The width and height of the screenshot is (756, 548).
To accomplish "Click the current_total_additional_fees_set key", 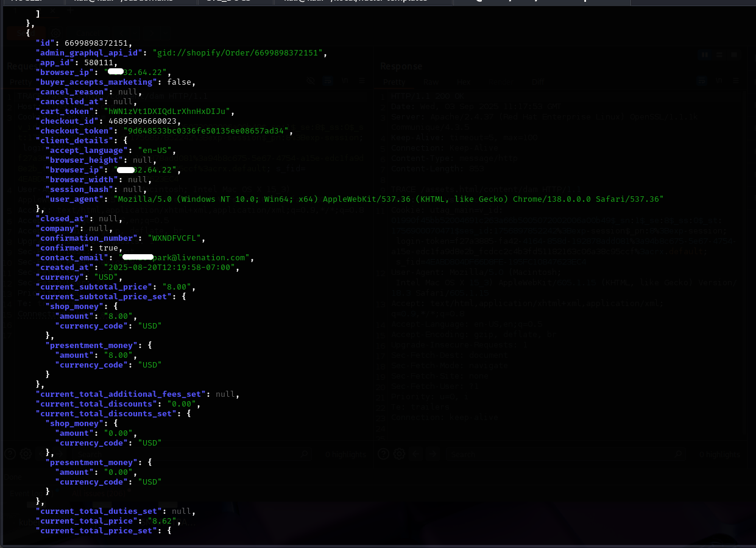I will (120, 394).
